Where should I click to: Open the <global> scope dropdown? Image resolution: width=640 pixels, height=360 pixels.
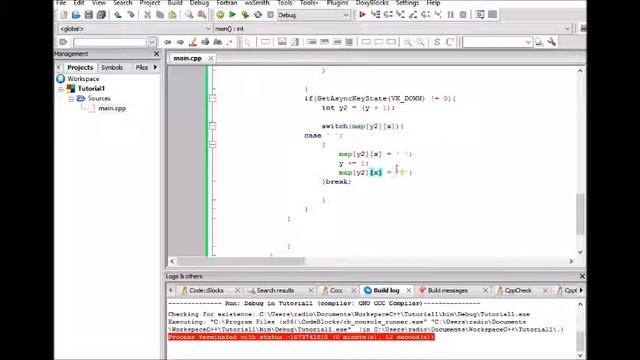tap(207, 29)
